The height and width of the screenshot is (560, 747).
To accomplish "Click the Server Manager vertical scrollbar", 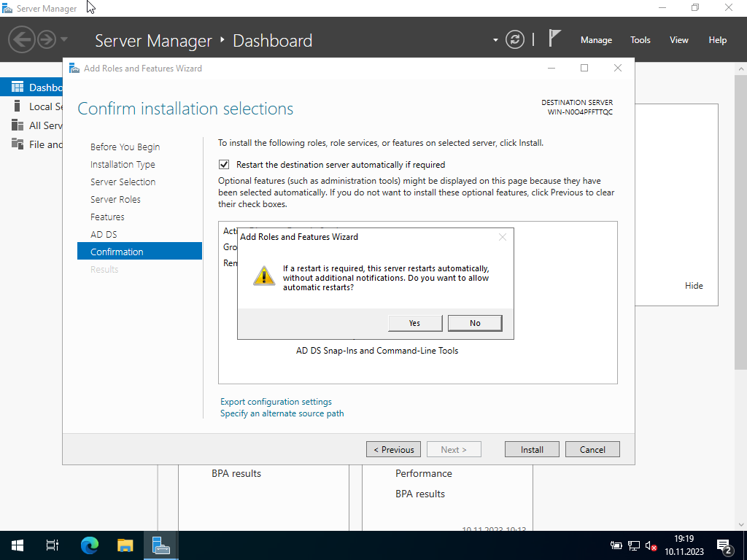I will pos(741,222).
